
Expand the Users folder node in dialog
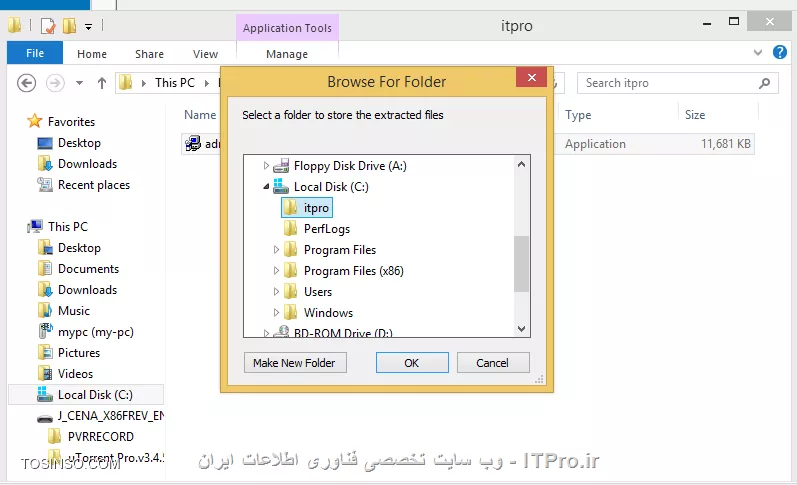point(276,292)
